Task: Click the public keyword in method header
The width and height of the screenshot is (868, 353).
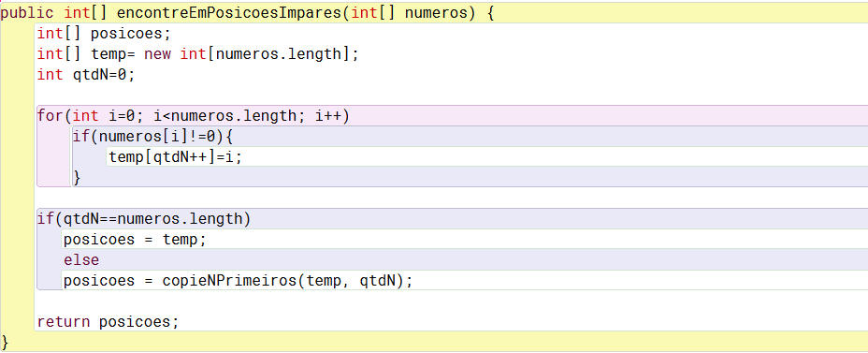Action: (x=28, y=13)
